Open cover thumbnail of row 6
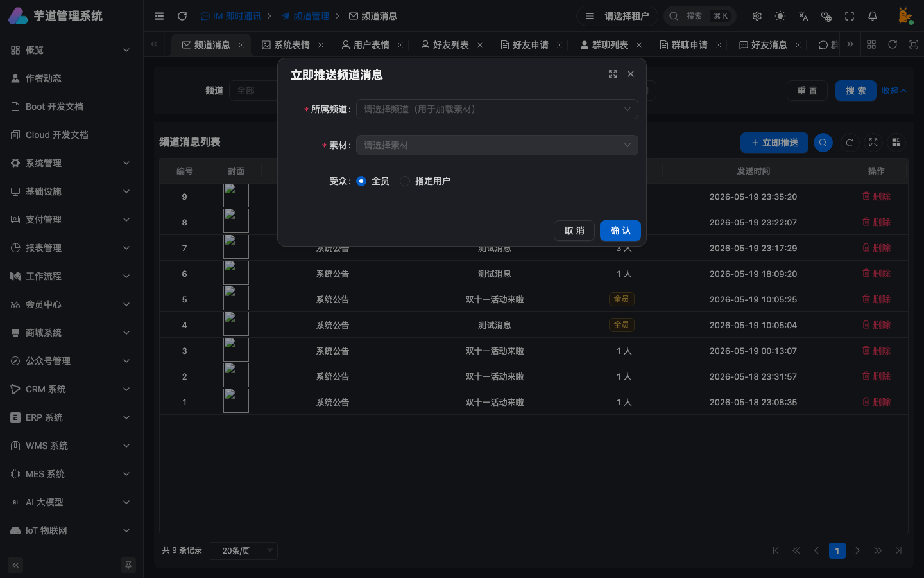Image resolution: width=924 pixels, height=578 pixels. (x=236, y=272)
